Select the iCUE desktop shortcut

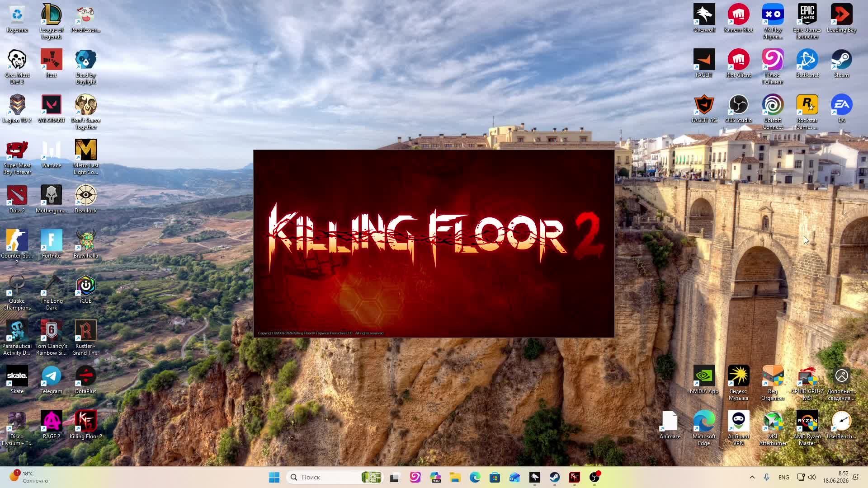pos(85,289)
